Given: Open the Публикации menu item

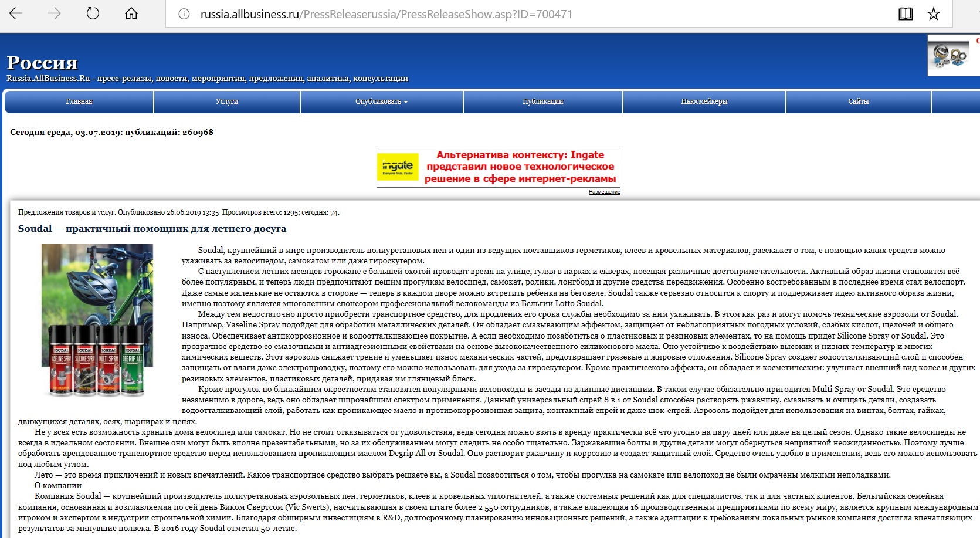Looking at the screenshot, I should tap(543, 101).
